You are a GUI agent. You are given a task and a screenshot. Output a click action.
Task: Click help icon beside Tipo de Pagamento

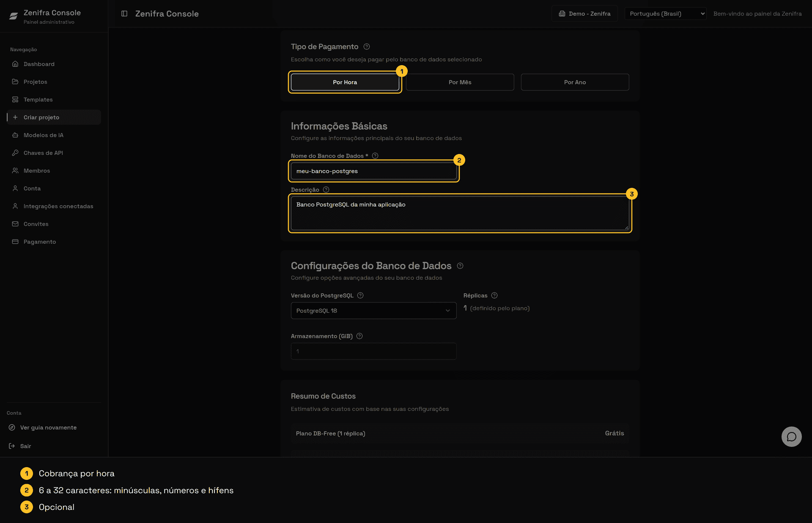(x=367, y=47)
